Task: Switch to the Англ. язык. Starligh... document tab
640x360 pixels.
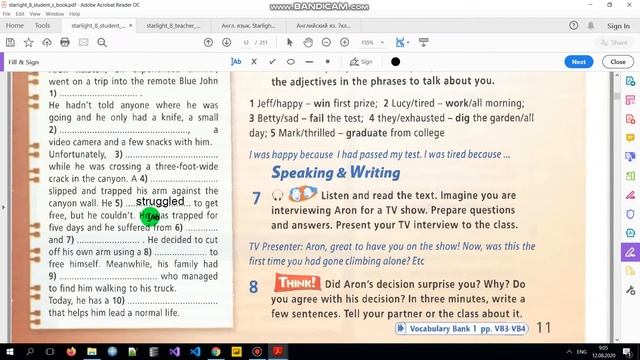Action: pyautogui.click(x=248, y=26)
